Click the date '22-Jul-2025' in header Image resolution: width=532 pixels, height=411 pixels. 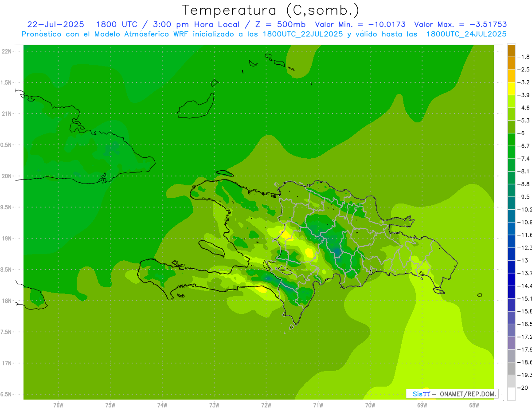55,24
